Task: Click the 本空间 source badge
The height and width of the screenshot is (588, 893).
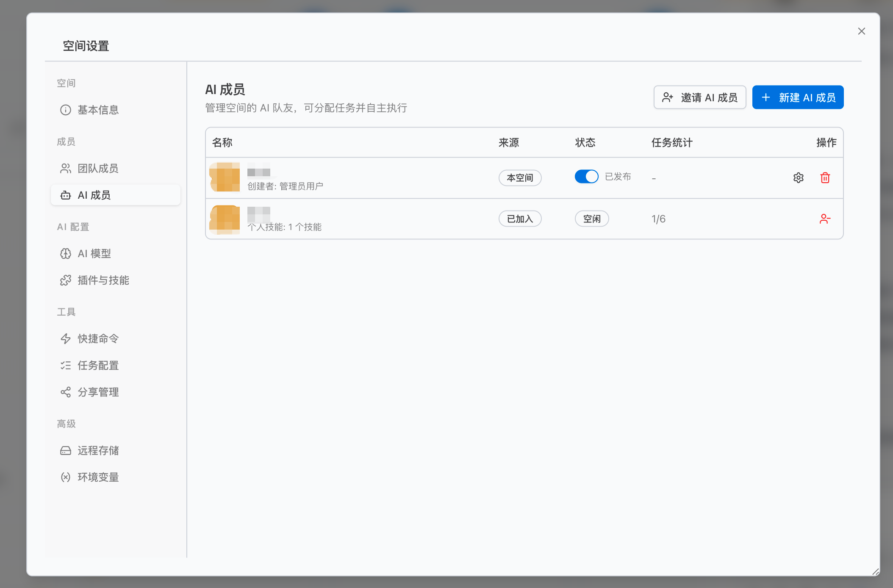Action: point(520,178)
